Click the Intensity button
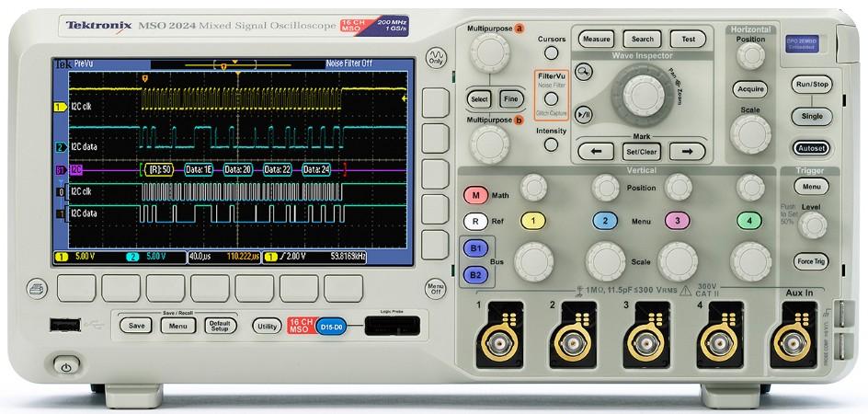Image resolution: width=868 pixels, height=414 pixels. [x=551, y=144]
